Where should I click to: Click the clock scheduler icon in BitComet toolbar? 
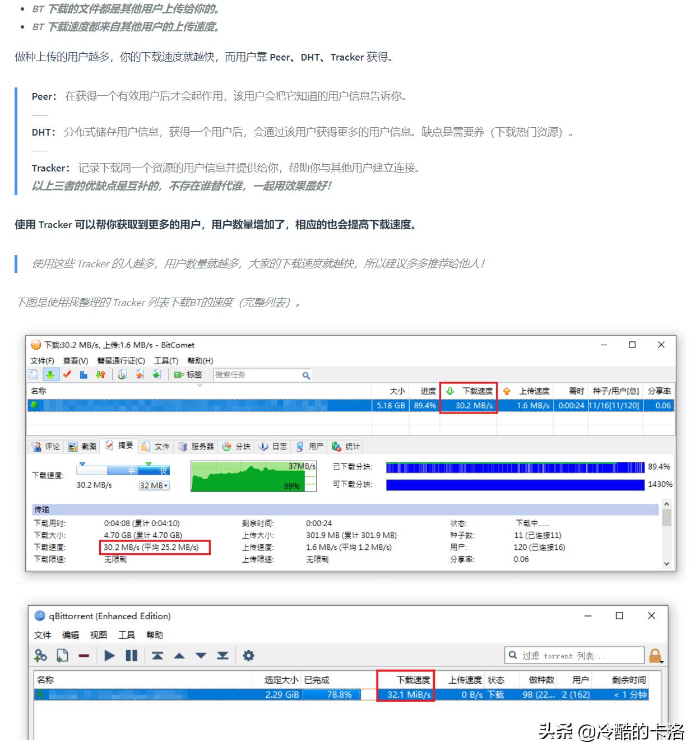122,375
